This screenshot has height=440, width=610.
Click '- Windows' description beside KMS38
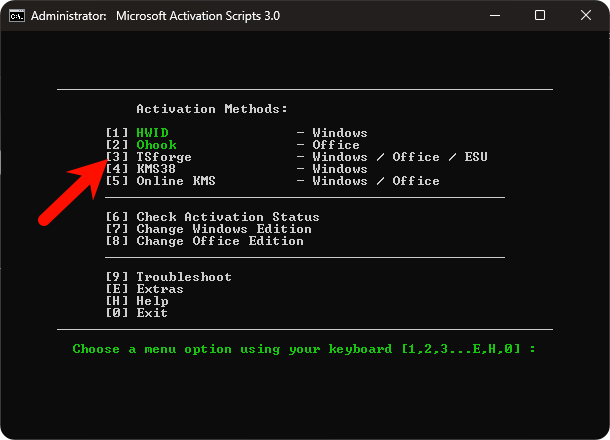pos(332,169)
